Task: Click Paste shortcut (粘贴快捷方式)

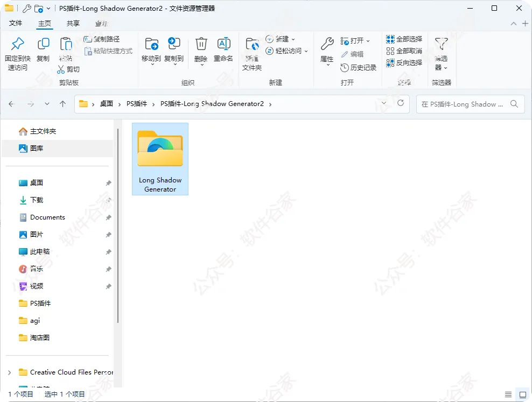Action: [x=109, y=51]
